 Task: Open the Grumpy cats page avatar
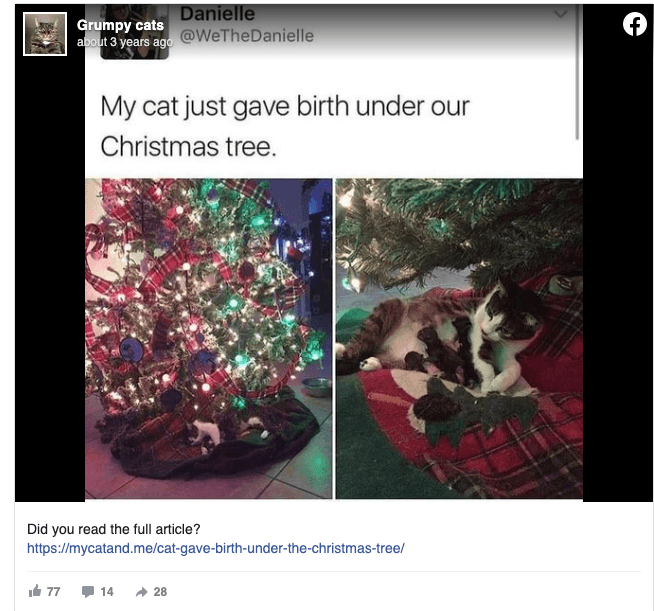[x=44, y=33]
